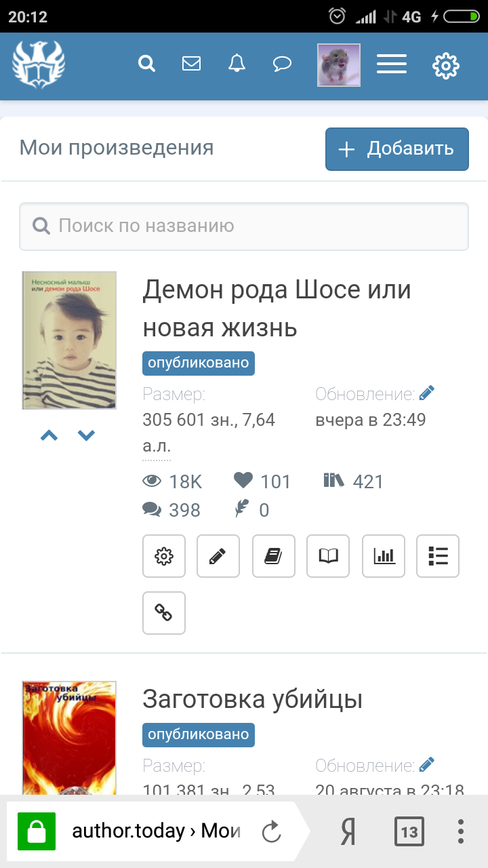Edit the book via the pencil button
The height and width of the screenshot is (868, 488).
218,556
